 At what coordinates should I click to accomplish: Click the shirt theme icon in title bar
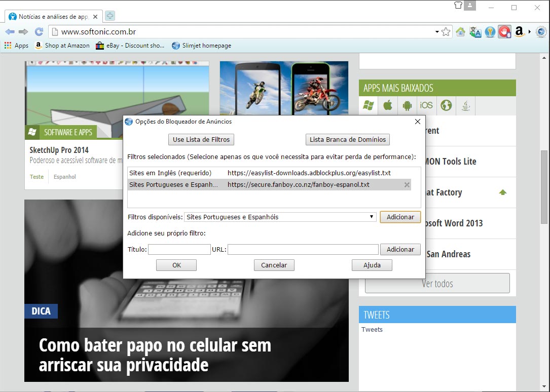pos(458,5)
